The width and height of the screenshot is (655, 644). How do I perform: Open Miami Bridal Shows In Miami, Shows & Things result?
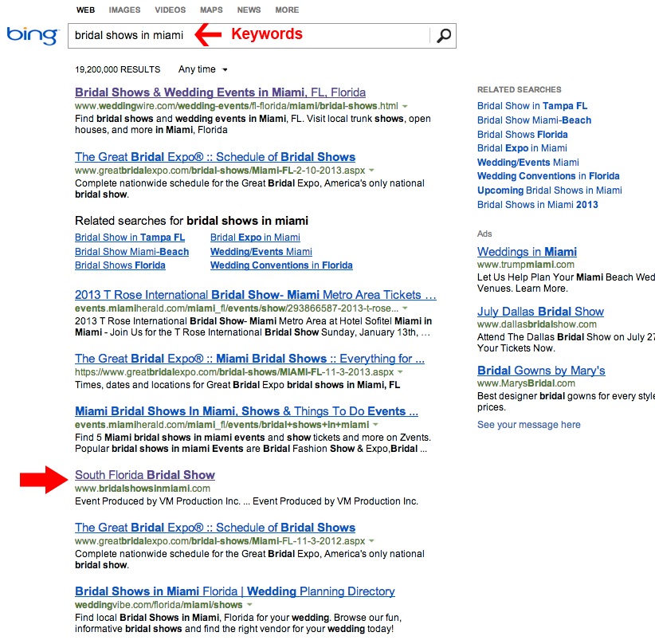point(246,411)
